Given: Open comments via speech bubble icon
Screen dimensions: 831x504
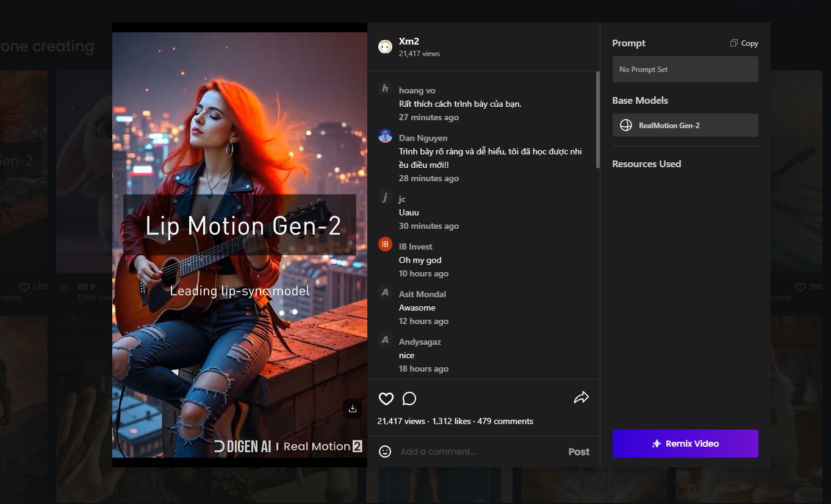Looking at the screenshot, I should click(409, 398).
